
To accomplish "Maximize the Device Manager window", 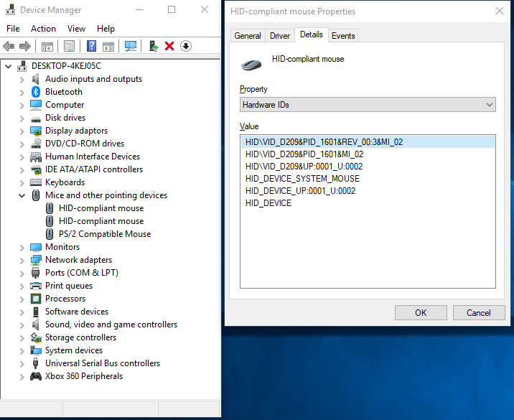I will 172,9.
